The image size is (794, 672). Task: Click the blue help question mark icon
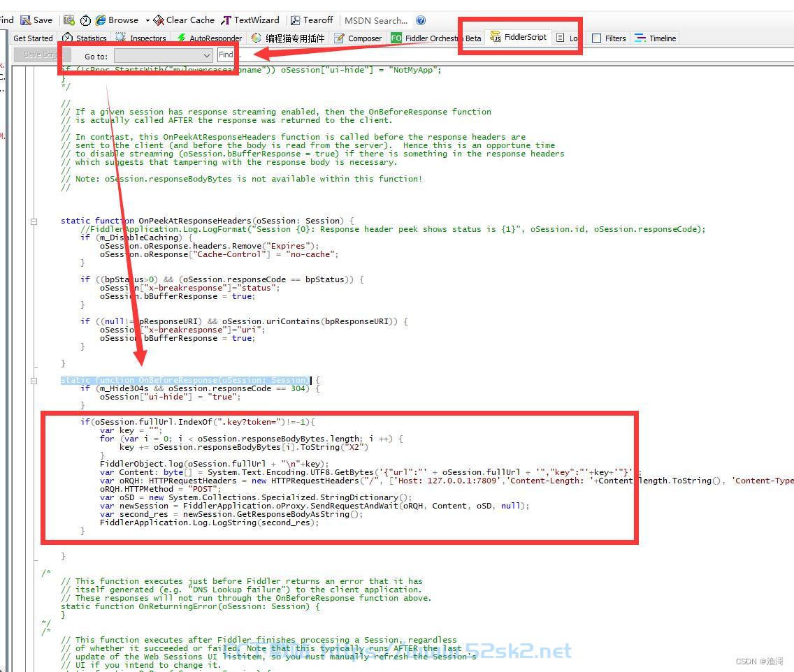coord(421,20)
